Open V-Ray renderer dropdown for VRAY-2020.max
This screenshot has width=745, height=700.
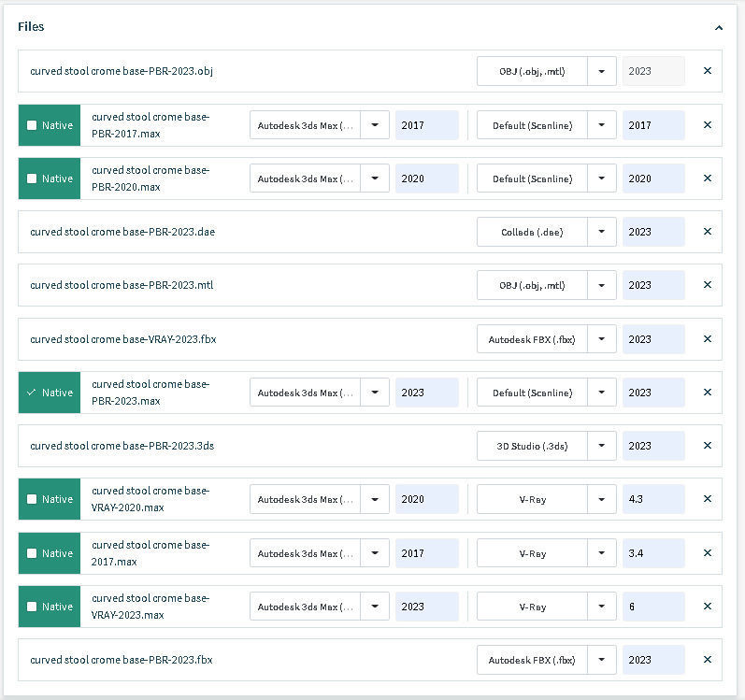[602, 499]
